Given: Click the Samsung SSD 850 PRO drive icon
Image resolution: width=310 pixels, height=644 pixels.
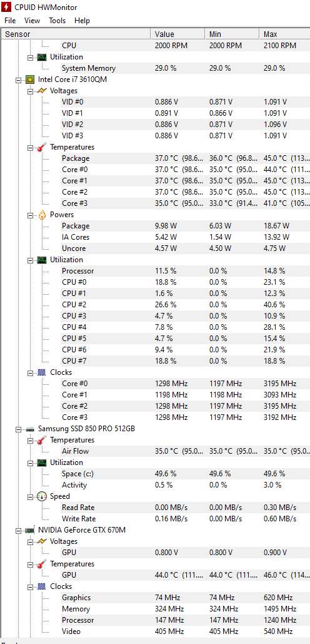Looking at the screenshot, I should (29, 429).
